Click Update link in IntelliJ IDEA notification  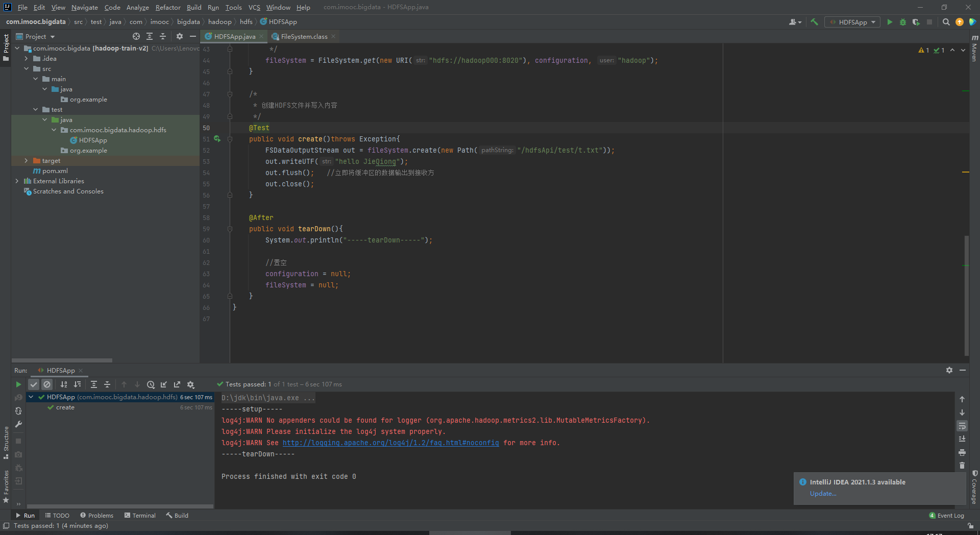[823, 494]
